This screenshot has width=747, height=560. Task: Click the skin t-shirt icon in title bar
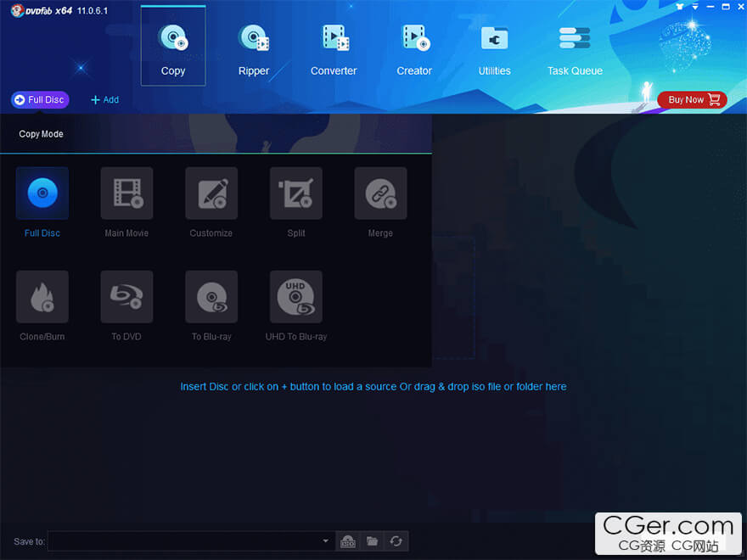pos(680,7)
